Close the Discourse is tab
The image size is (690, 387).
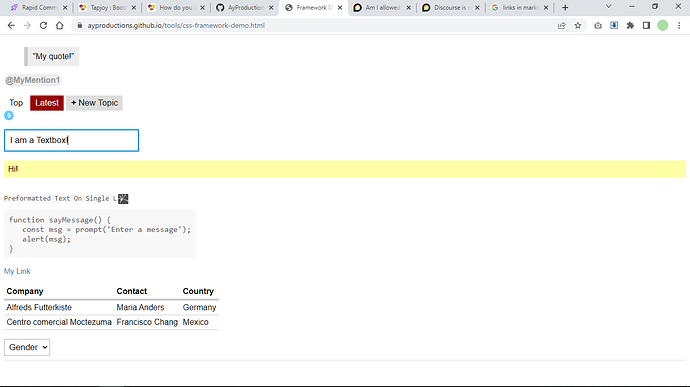click(x=477, y=7)
